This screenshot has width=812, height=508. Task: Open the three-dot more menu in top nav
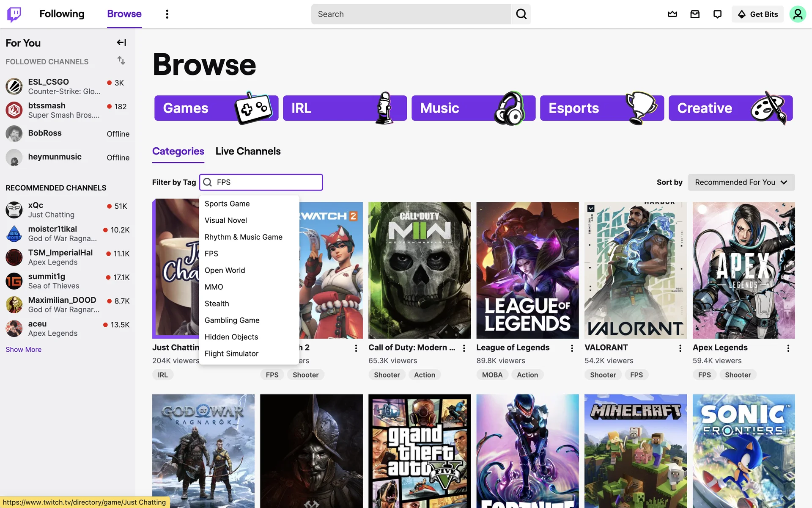[x=167, y=14]
